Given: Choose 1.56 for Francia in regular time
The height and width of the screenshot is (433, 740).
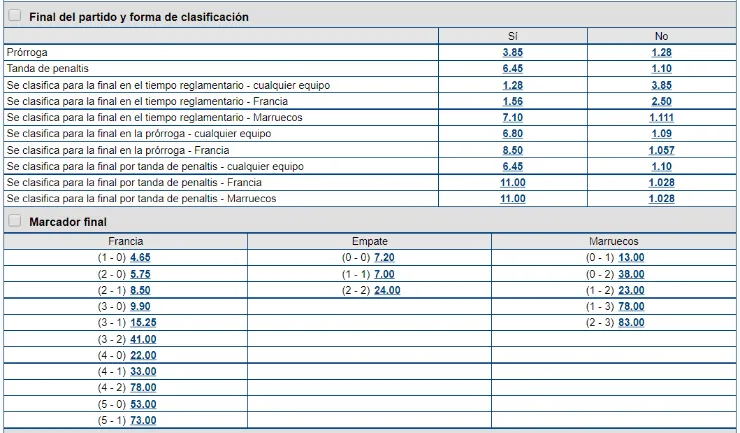Looking at the screenshot, I should [512, 101].
